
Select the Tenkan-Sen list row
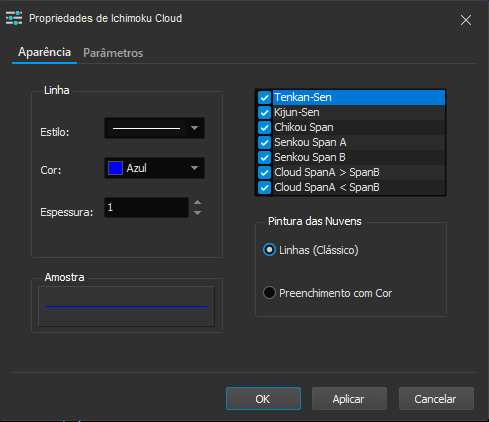pos(359,97)
